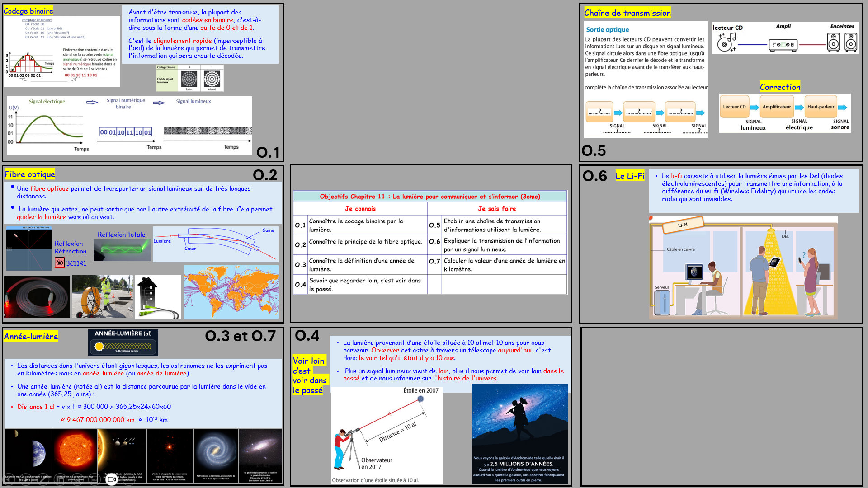Select the 'Je connais' column header
Screen dimensions: 868x488
[360, 208]
